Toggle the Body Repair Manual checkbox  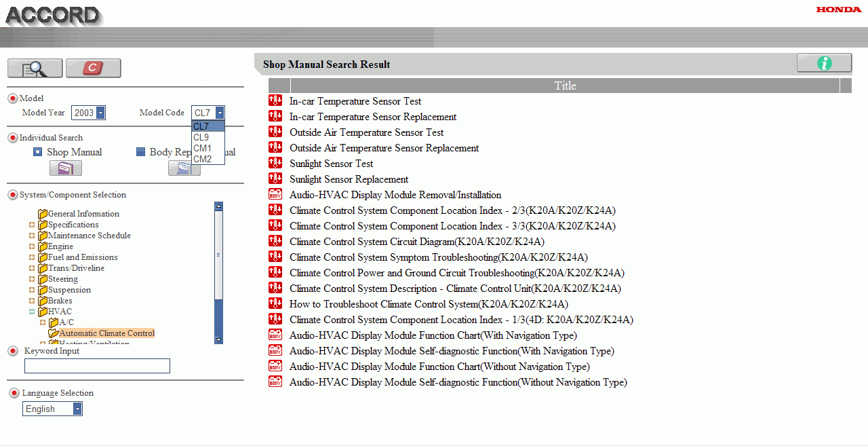point(141,152)
